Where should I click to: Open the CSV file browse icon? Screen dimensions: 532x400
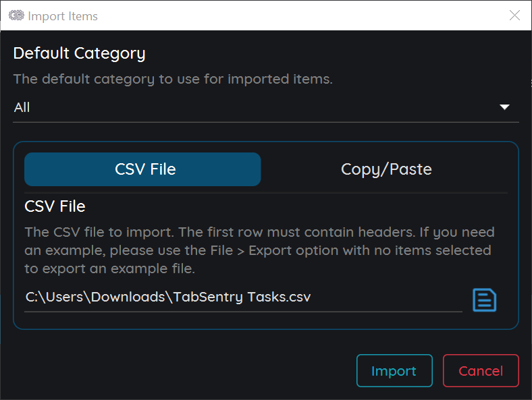pyautogui.click(x=485, y=300)
